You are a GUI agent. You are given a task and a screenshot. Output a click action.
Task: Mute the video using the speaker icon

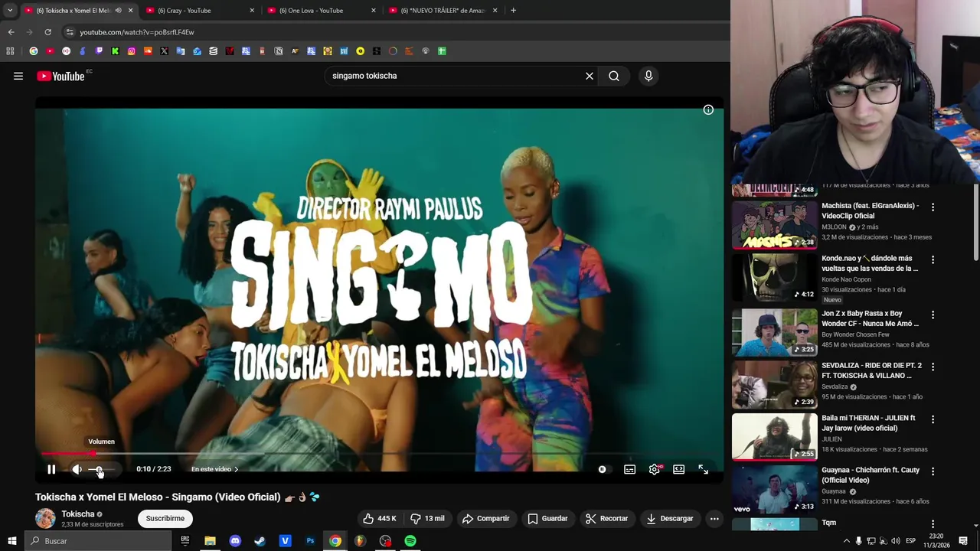[x=77, y=469]
